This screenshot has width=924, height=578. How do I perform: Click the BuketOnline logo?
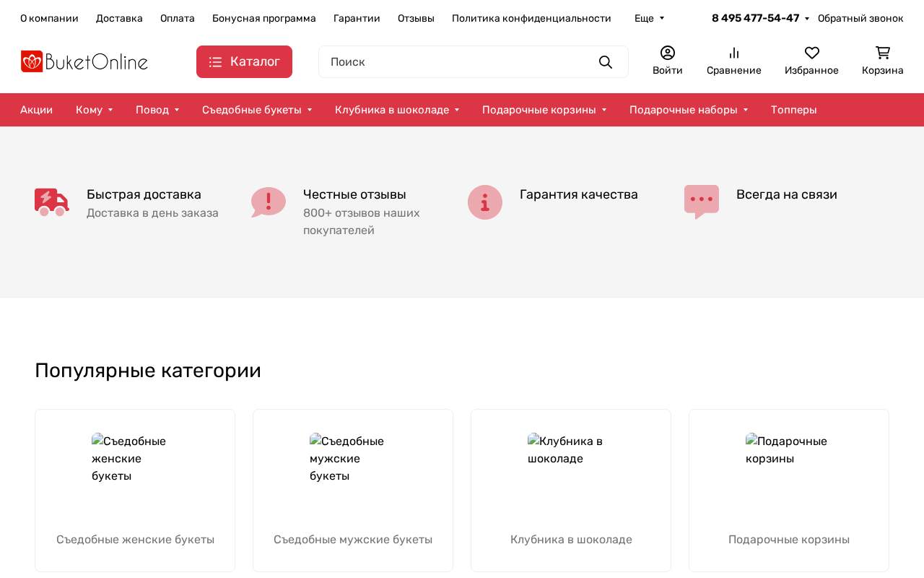click(84, 61)
